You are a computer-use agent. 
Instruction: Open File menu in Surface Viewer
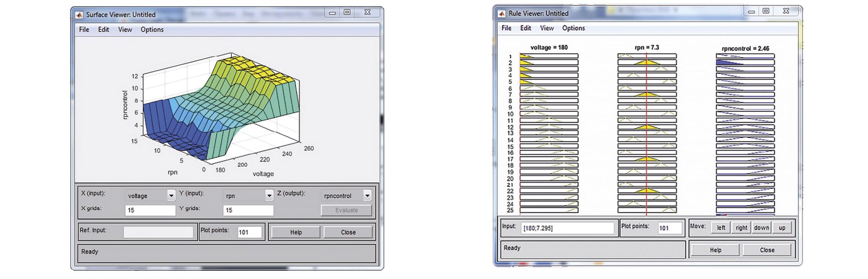pos(84,30)
